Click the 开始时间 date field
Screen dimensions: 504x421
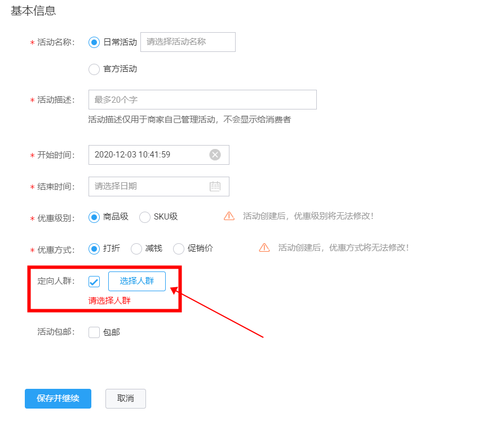pos(159,155)
